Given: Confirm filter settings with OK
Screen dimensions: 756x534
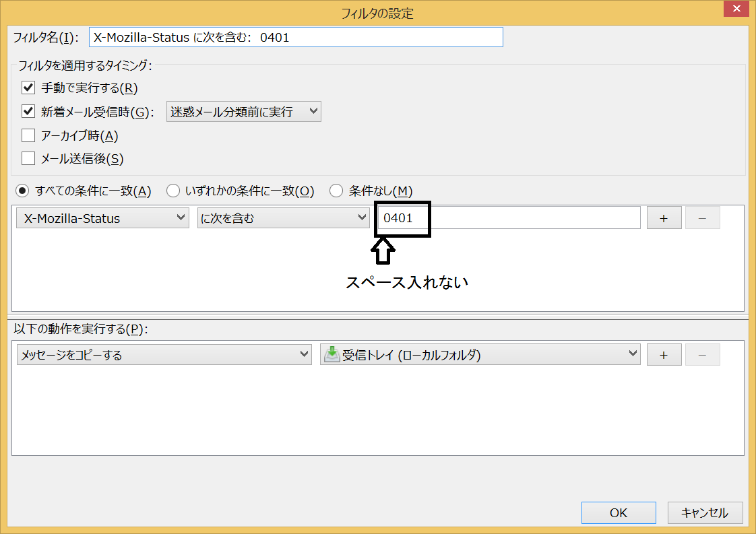Looking at the screenshot, I should tap(619, 513).
